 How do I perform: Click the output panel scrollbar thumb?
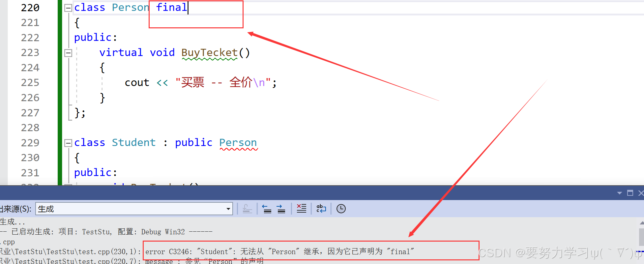641,237
